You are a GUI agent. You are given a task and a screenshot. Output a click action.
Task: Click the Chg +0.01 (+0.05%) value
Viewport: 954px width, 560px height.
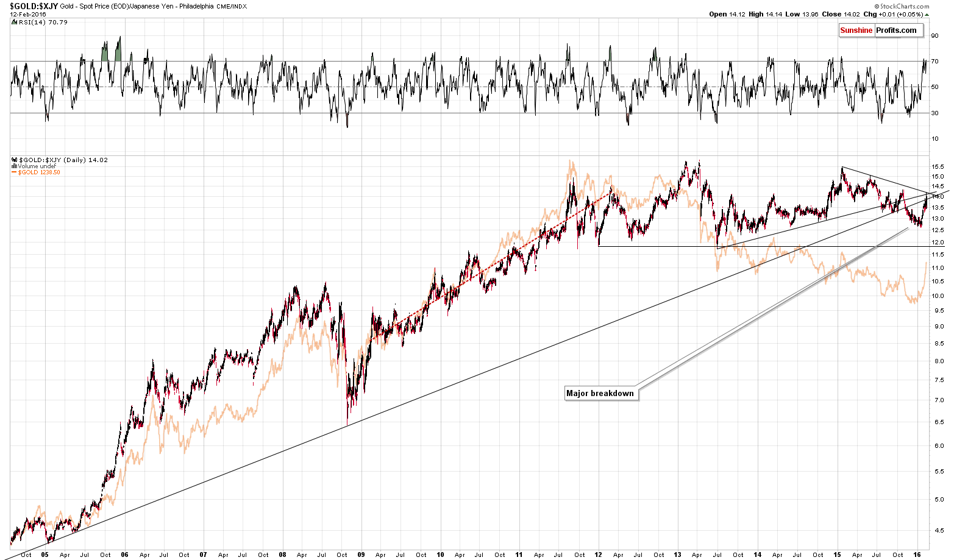[892, 15]
